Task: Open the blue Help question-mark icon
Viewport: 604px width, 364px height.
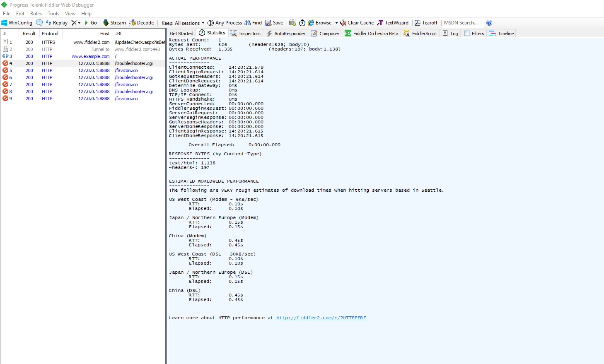Action: [x=489, y=23]
